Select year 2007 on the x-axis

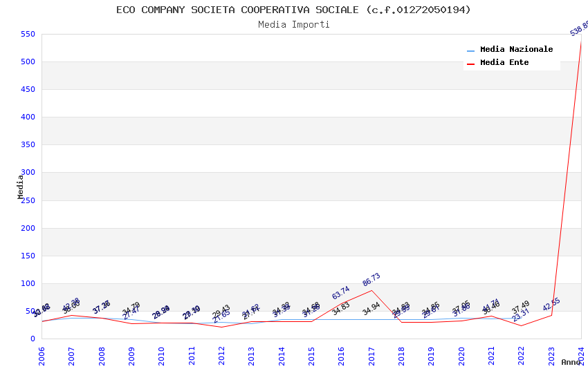click(x=72, y=356)
